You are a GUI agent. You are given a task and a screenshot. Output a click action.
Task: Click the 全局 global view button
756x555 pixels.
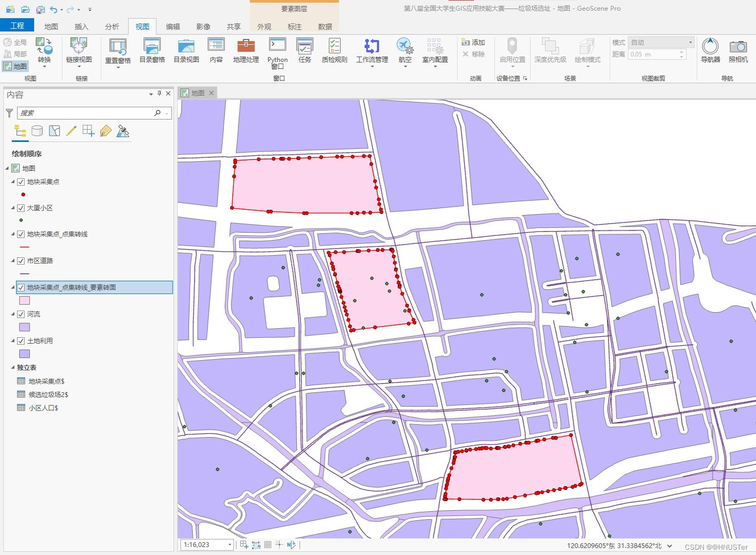15,42
